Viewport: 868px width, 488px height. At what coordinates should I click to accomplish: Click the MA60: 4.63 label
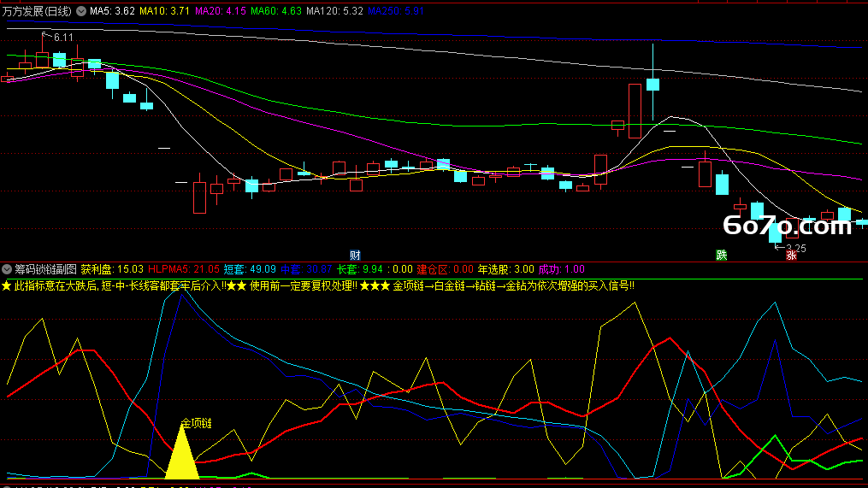point(276,11)
